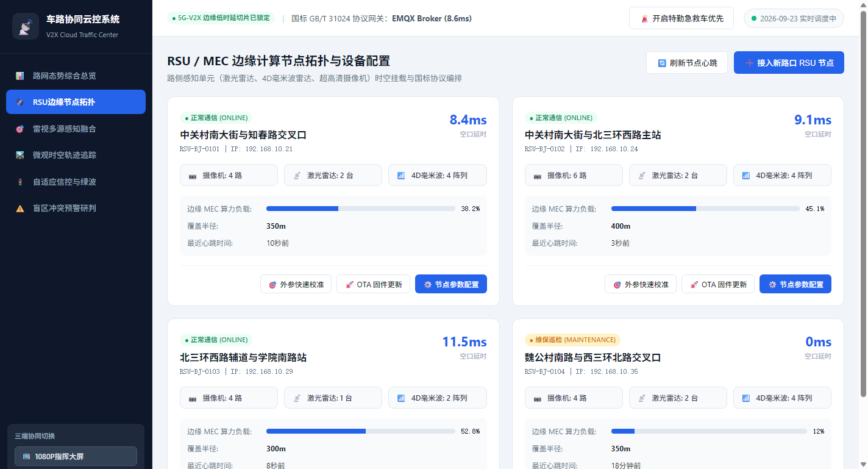
Task: Click the gear icon in RSU-BJ-0102 节点参数配置
Action: pos(772,285)
